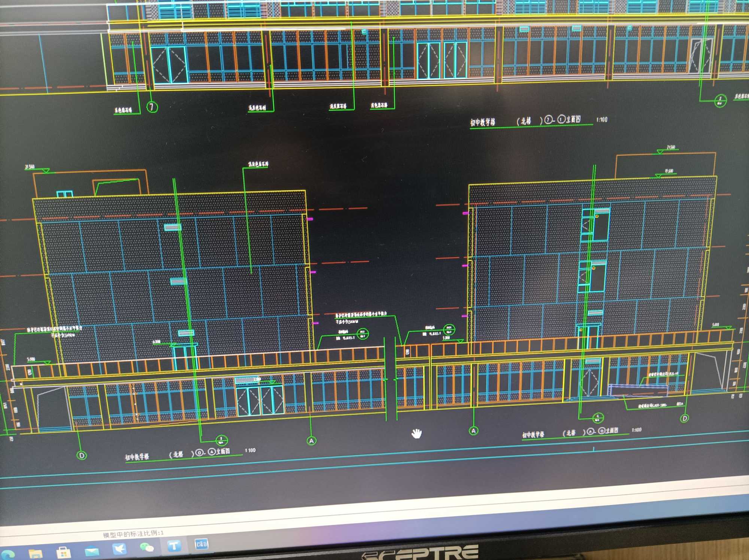Viewport: 749px width, 560px height.
Task: Select axis bubble D under the lower-left elevation
Action: pos(82,456)
